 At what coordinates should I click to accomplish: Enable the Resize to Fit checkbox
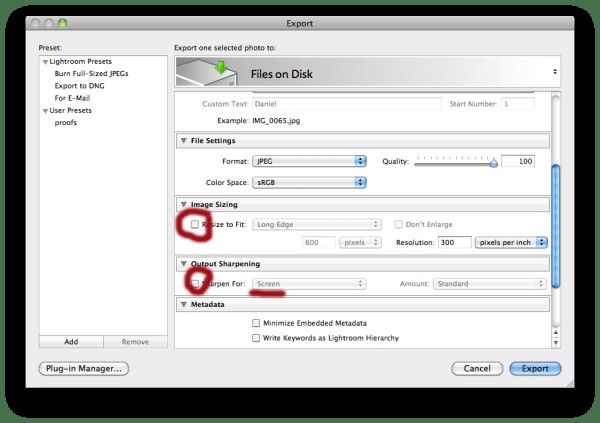click(x=195, y=224)
